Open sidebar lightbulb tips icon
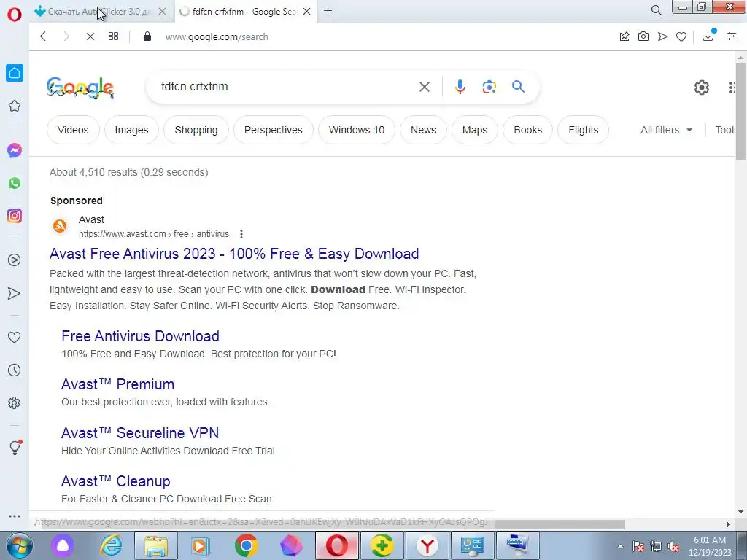This screenshot has height=560, width=747. click(15, 447)
